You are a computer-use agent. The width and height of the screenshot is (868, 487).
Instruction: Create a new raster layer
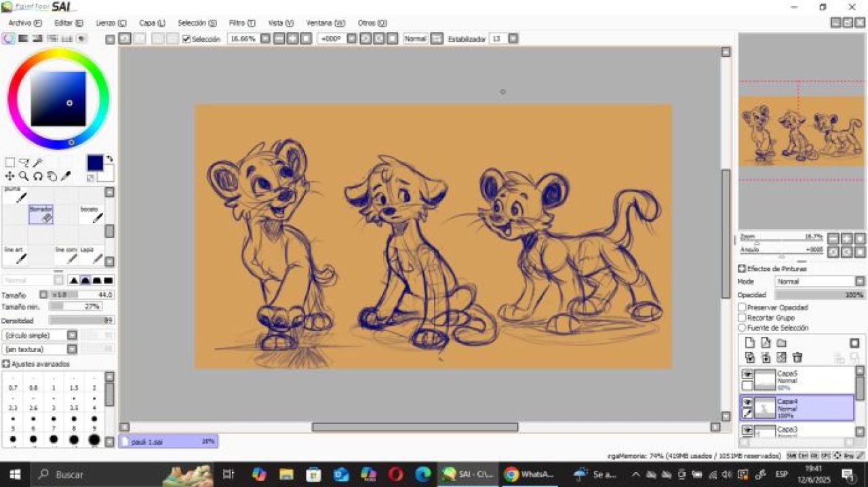point(750,343)
